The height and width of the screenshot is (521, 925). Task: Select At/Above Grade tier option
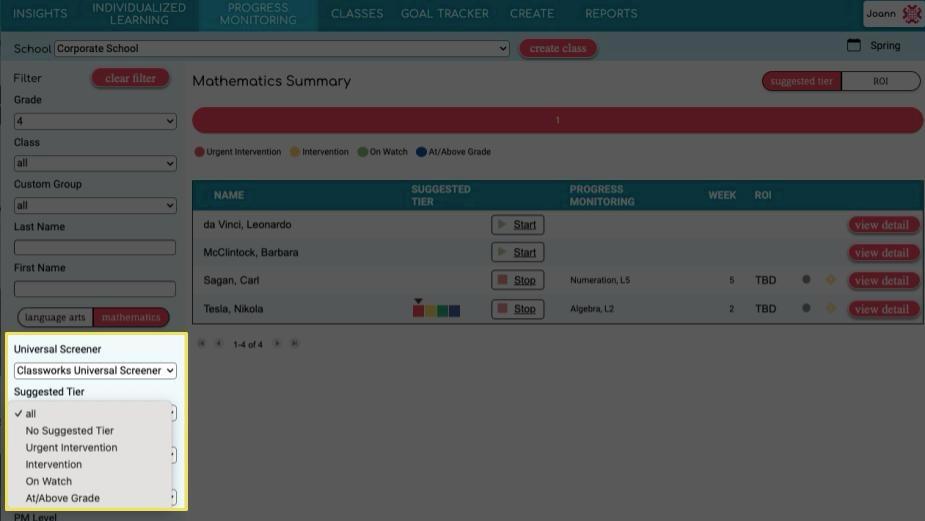63,498
